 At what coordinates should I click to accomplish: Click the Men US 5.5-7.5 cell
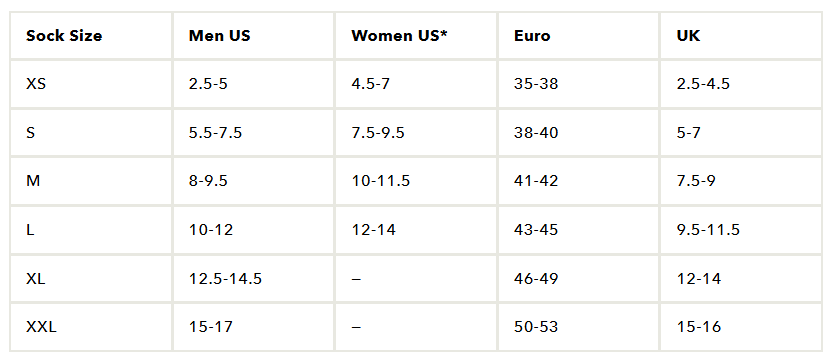click(x=253, y=133)
